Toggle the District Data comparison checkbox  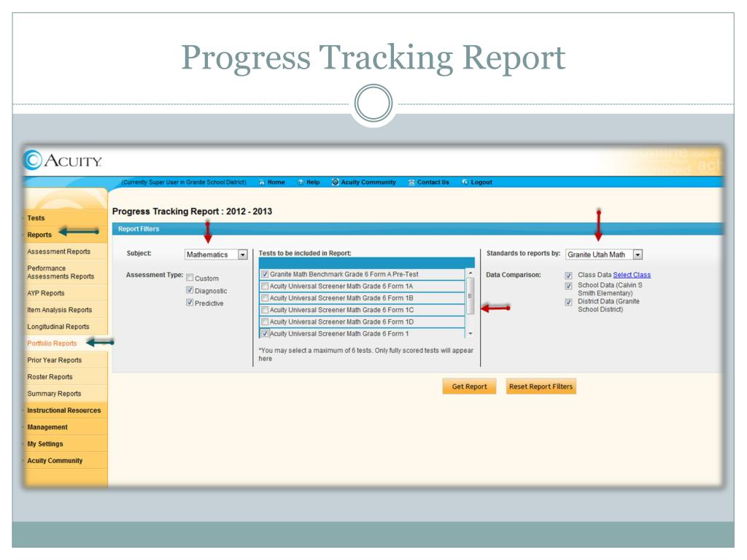[568, 302]
